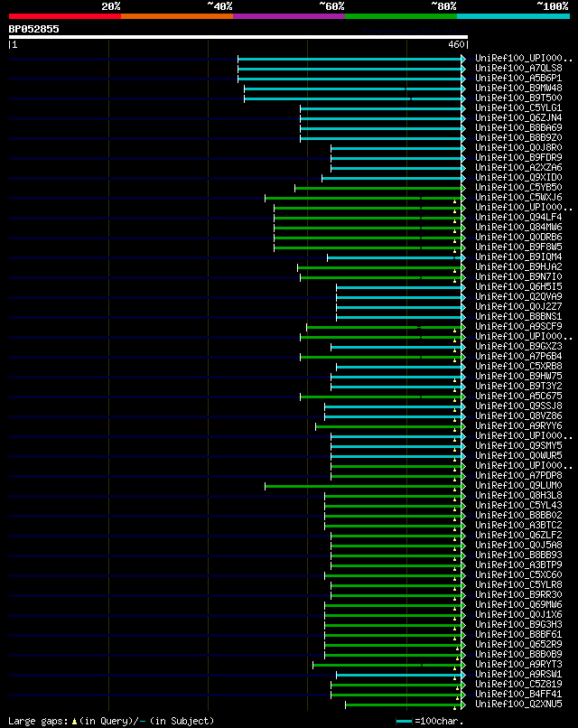Select the UniRef100_Q0DRB6 entry
Image resolution: width=578 pixels, height=728 pixels.
(x=518, y=238)
